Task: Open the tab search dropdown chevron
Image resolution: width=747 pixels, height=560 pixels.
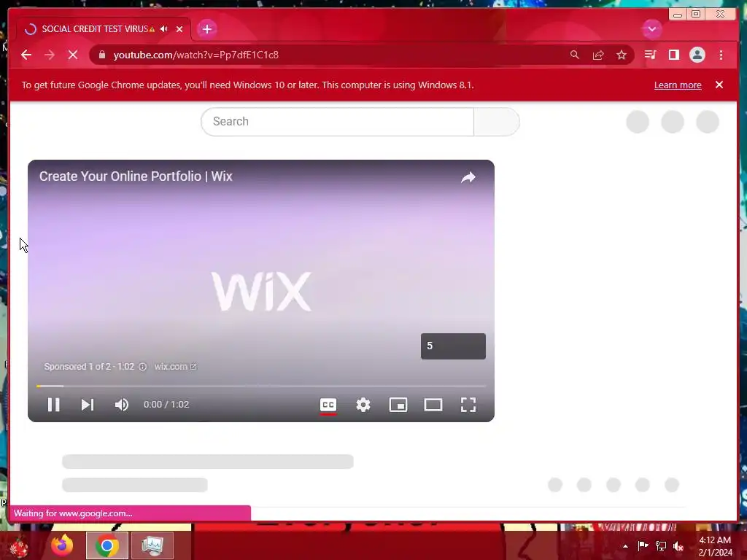Action: [651, 29]
